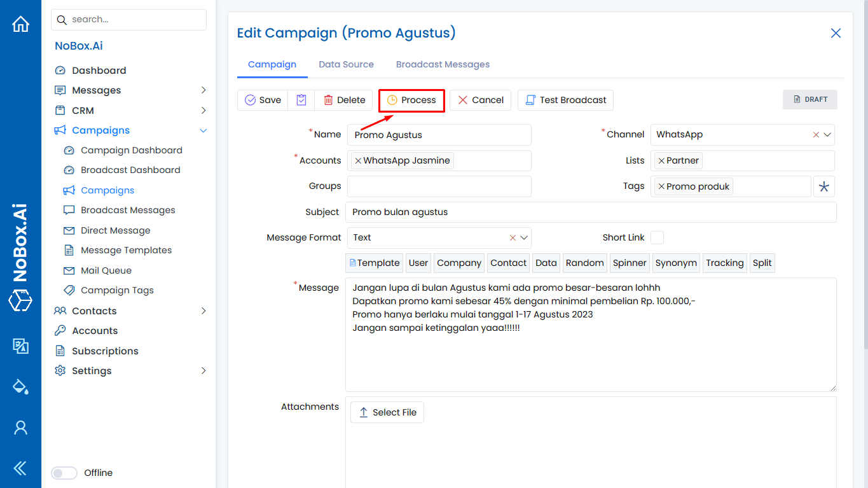Expand the Message Format dropdown
Image resolution: width=868 pixels, height=488 pixels.
[x=524, y=237]
